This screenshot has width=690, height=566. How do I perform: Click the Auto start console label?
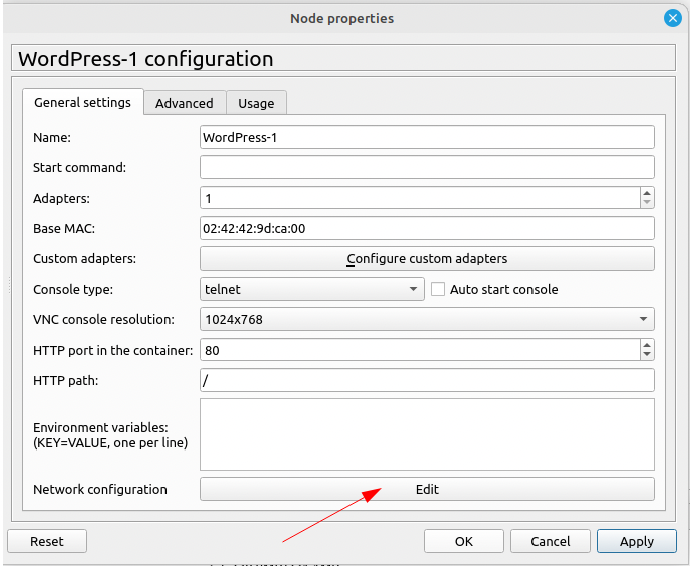504,289
